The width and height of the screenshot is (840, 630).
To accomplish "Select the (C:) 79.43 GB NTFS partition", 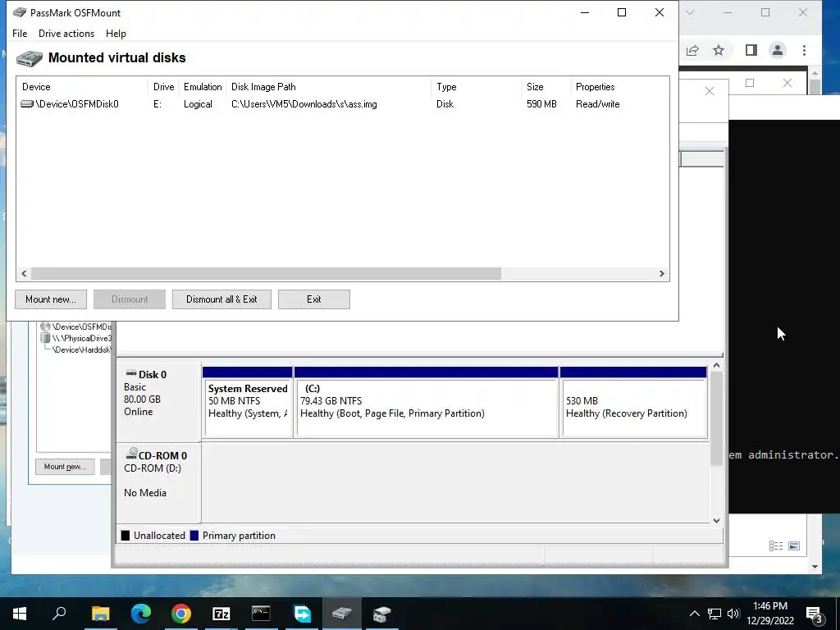I will [x=427, y=409].
